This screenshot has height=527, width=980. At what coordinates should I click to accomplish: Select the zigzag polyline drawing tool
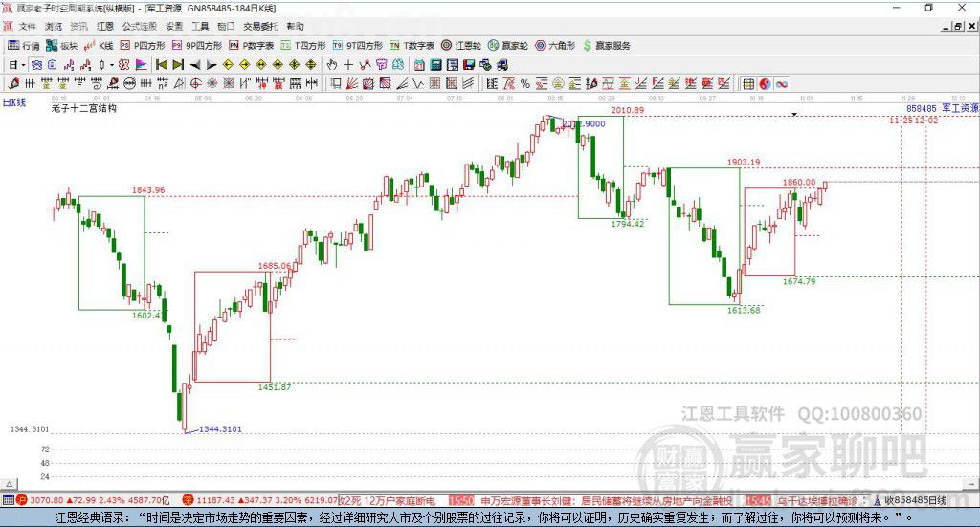click(x=365, y=65)
